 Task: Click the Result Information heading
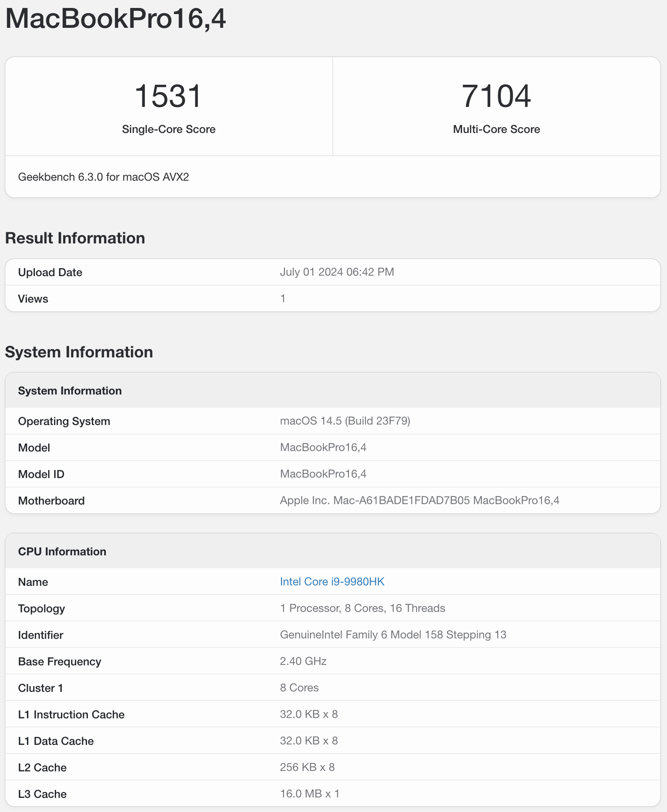click(x=75, y=238)
